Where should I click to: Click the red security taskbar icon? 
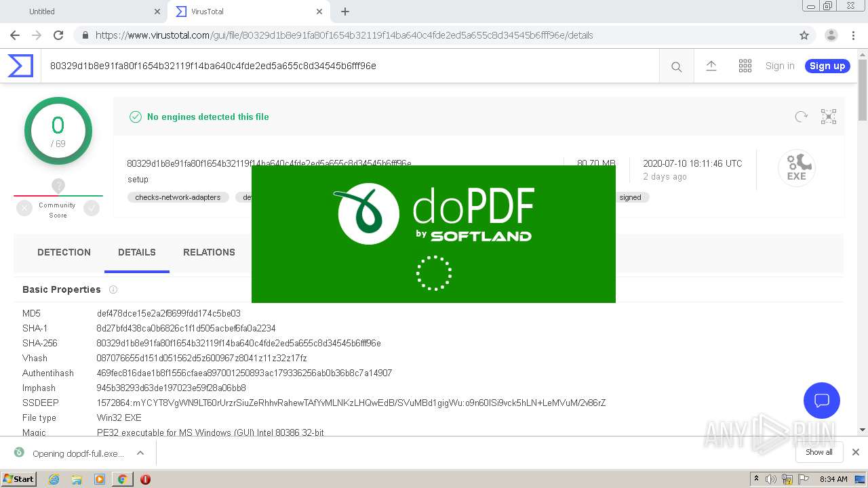point(145,479)
